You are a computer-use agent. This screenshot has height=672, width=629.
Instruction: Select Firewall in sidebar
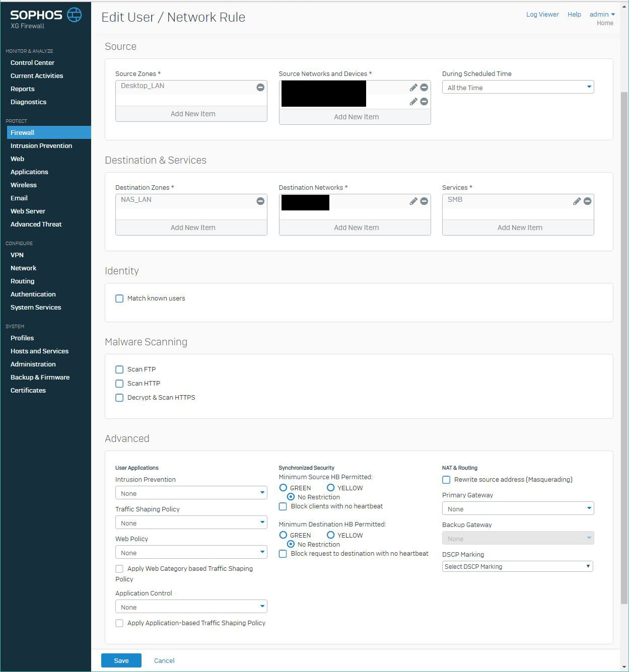point(49,132)
